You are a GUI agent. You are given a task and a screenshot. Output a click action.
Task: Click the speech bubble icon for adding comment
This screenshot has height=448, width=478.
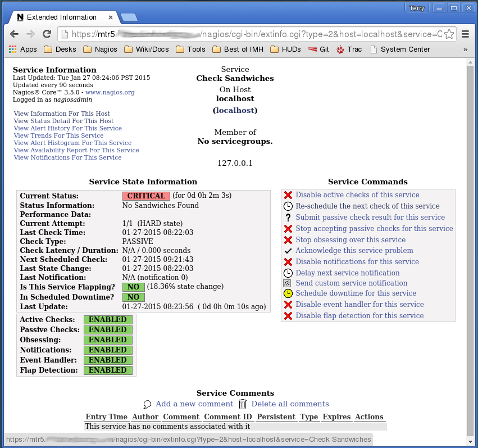pos(148,404)
